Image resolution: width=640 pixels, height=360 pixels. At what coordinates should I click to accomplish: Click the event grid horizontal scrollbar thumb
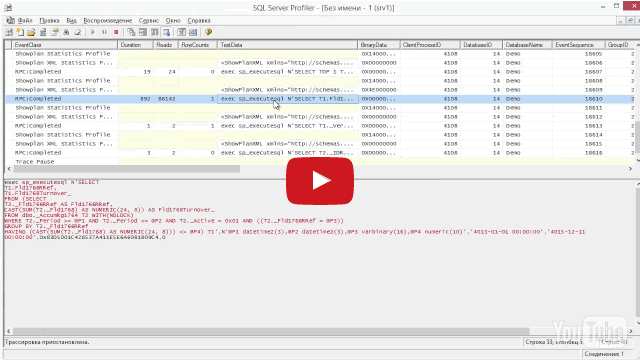pyautogui.click(x=127, y=169)
